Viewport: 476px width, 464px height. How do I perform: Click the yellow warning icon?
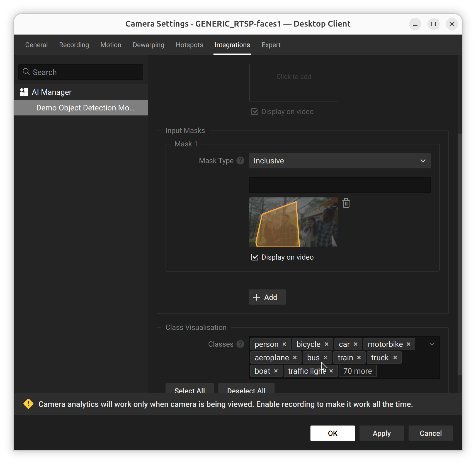point(28,404)
